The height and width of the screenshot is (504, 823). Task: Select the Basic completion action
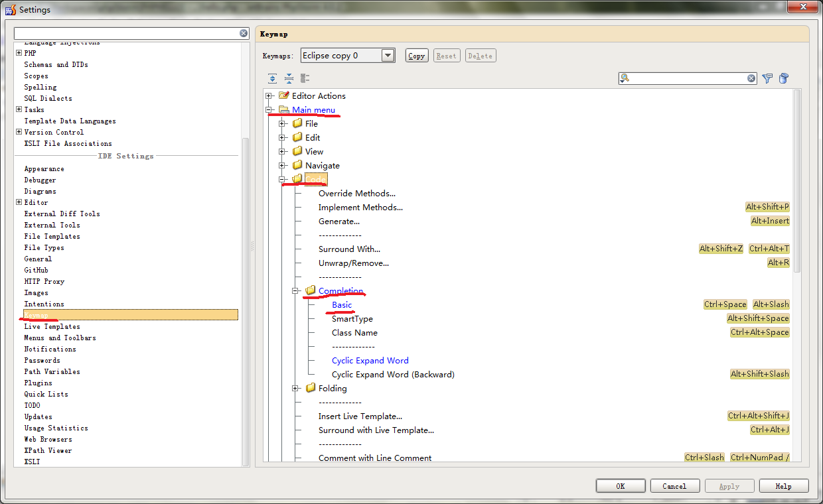[342, 305]
